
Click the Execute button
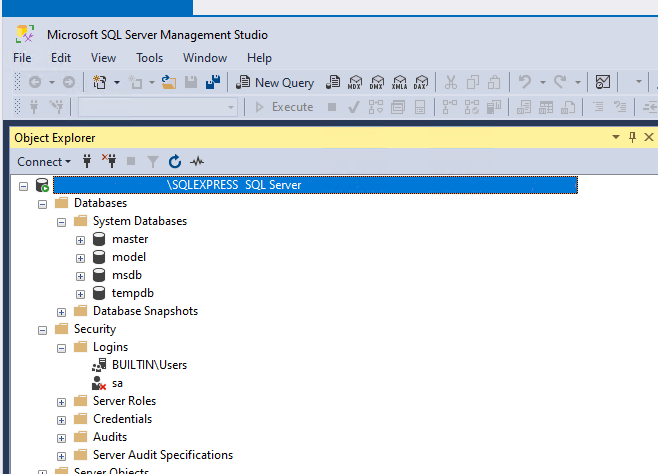284,107
